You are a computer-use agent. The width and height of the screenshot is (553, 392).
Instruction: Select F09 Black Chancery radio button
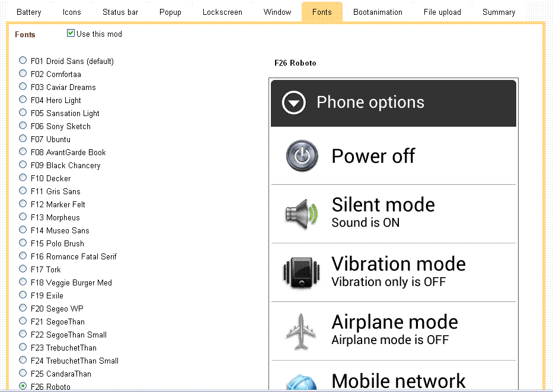[x=23, y=165]
